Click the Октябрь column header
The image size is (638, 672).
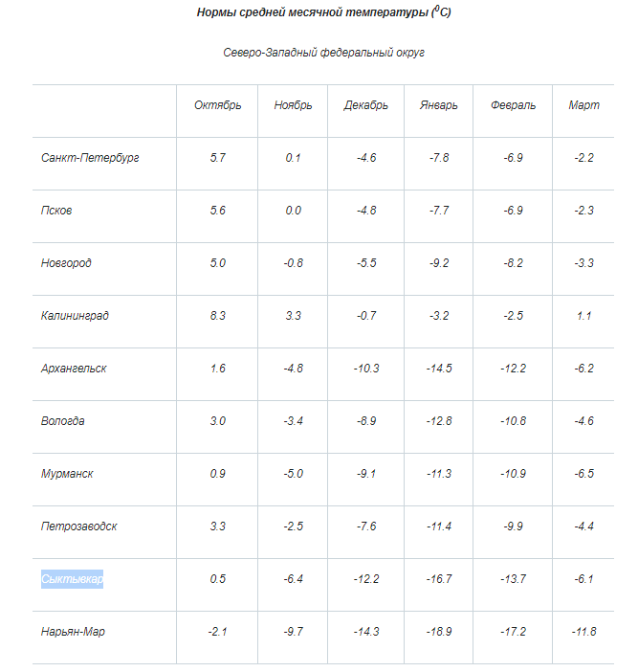coord(217,105)
